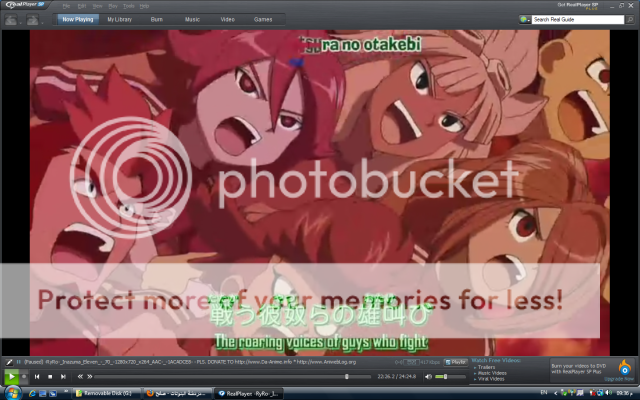Click the fast forward double-arrow button
Screen dimensions: 640x400
[90, 377]
